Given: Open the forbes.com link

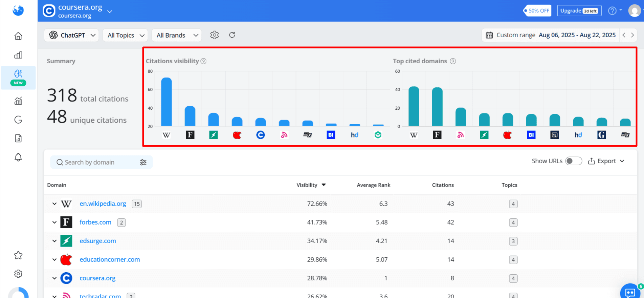Looking at the screenshot, I should click(x=95, y=222).
